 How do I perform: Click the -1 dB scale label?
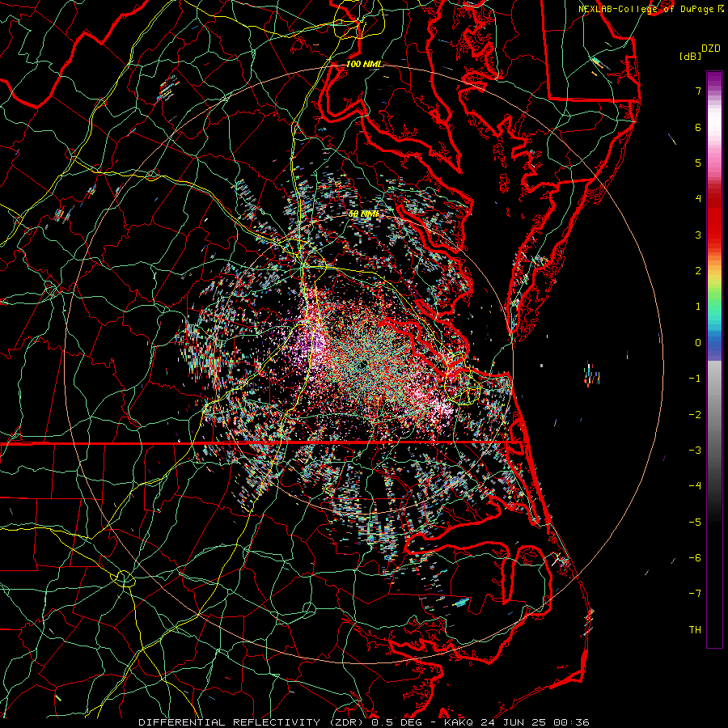[695, 379]
